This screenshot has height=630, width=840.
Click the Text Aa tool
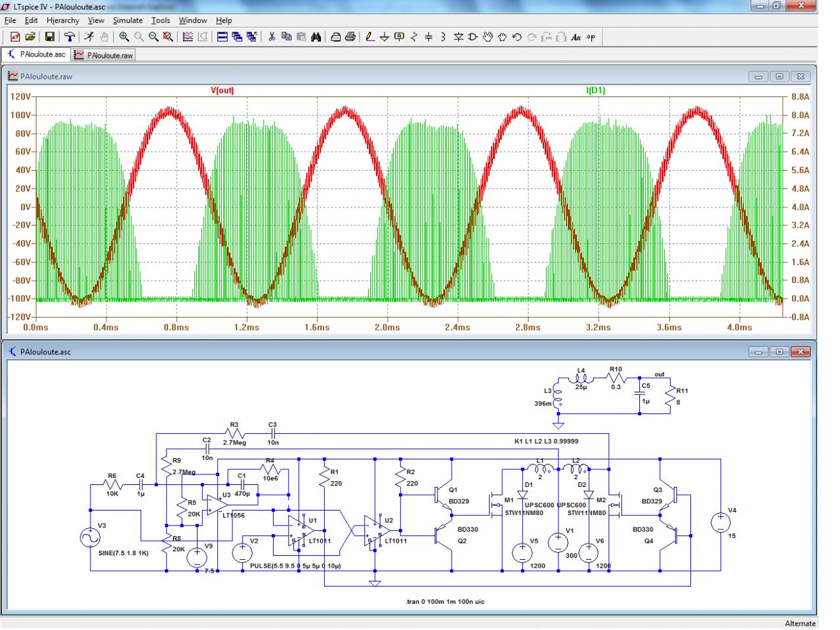[x=576, y=37]
